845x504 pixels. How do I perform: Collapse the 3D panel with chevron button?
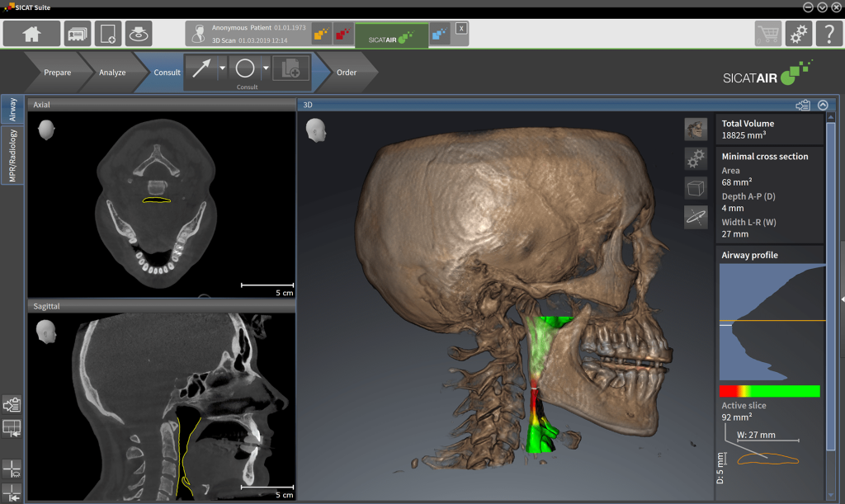[x=823, y=105]
